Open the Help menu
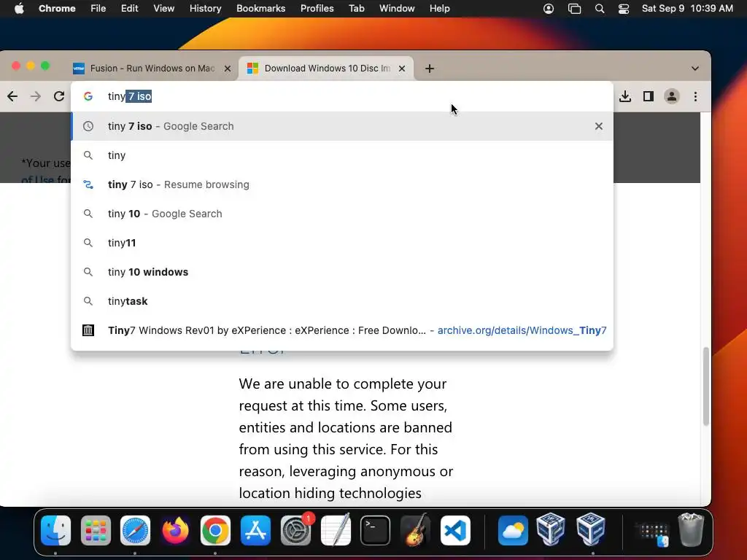This screenshot has width=747, height=560. pyautogui.click(x=440, y=9)
